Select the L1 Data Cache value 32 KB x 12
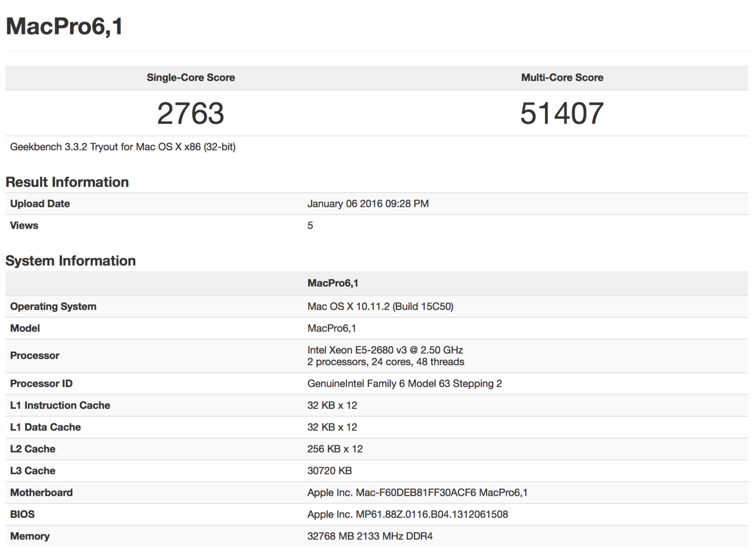Screen dimensions: 756x556 332,427
